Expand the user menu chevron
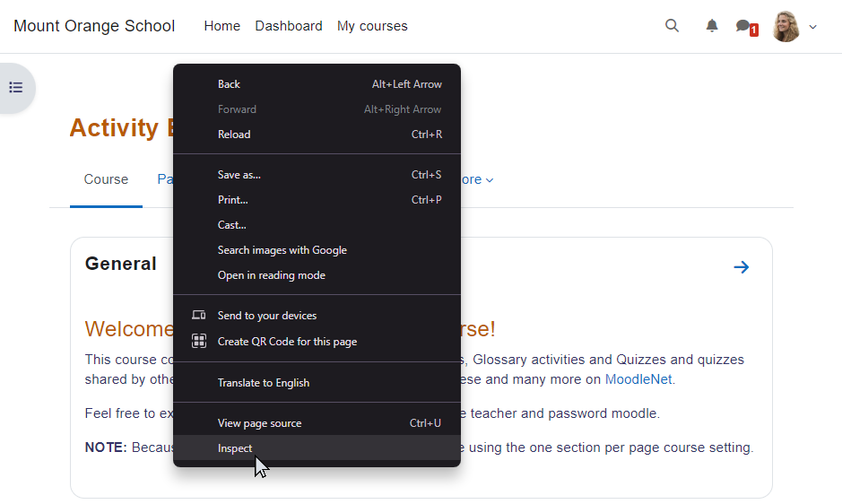 (813, 27)
